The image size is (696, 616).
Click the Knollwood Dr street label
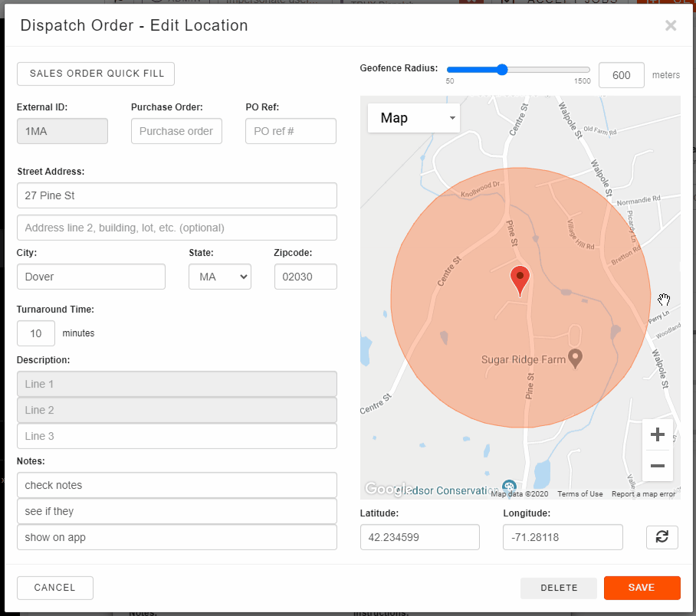(481, 189)
